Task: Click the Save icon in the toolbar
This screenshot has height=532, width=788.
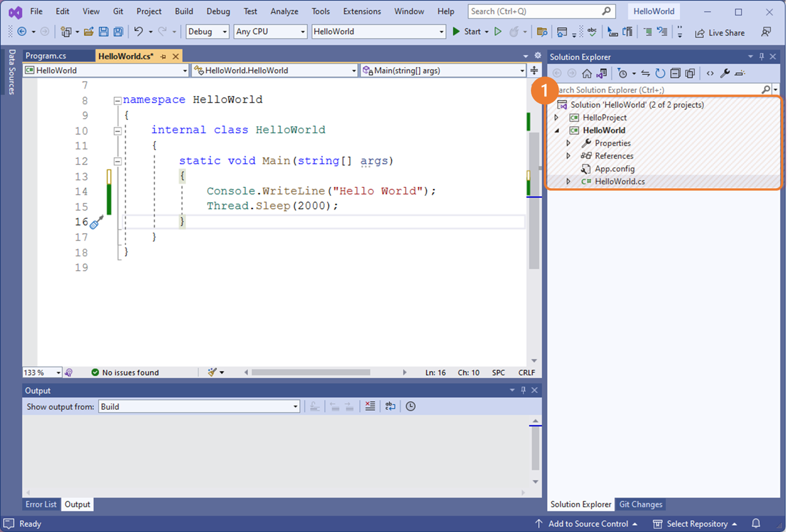Action: click(x=103, y=32)
